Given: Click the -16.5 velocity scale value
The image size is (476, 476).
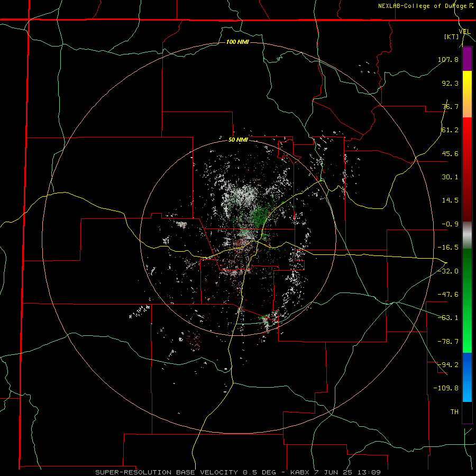Looking at the screenshot, I should [x=448, y=248].
